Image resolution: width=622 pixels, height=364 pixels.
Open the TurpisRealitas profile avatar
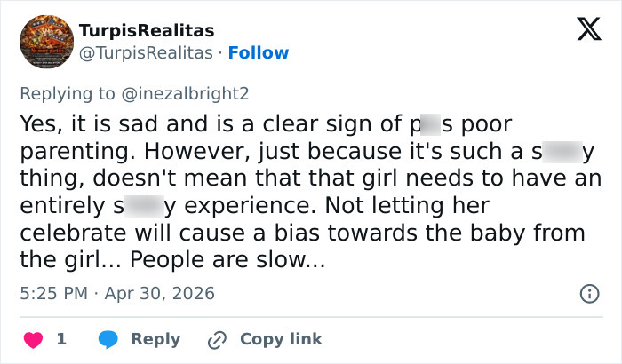coord(45,42)
